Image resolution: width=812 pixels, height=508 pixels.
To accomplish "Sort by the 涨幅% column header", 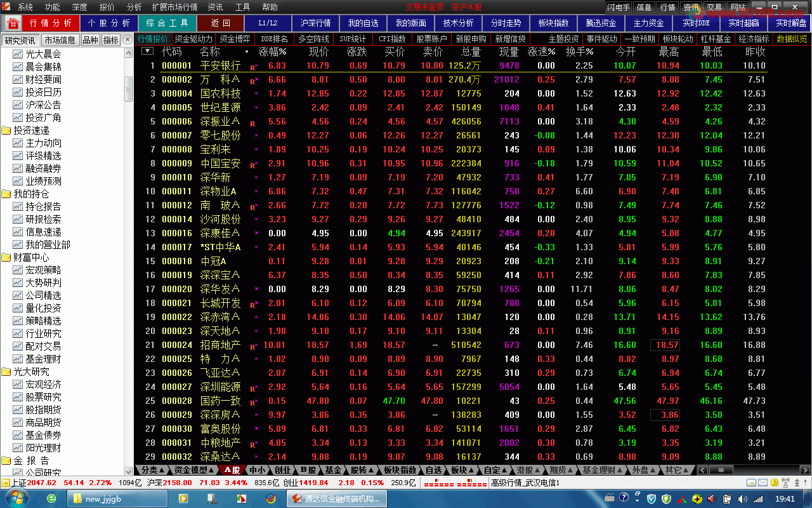I will (272, 51).
